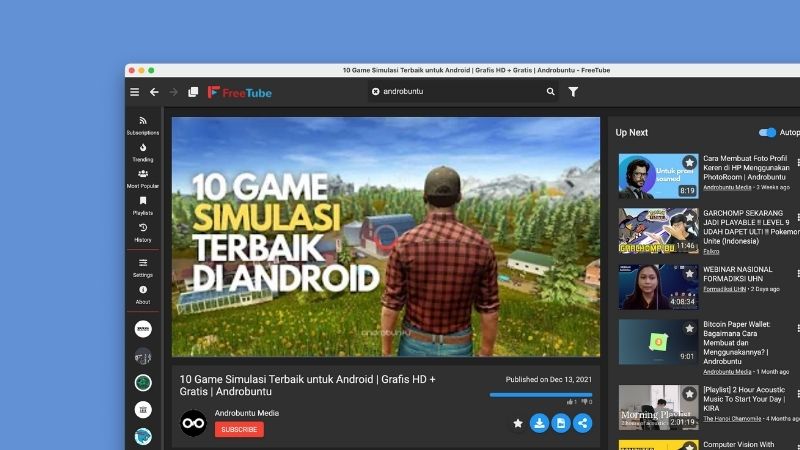800x450 pixels.
Task: Star the 2 Hour Acoustic Music thumbnail
Action: pyautogui.click(x=689, y=394)
